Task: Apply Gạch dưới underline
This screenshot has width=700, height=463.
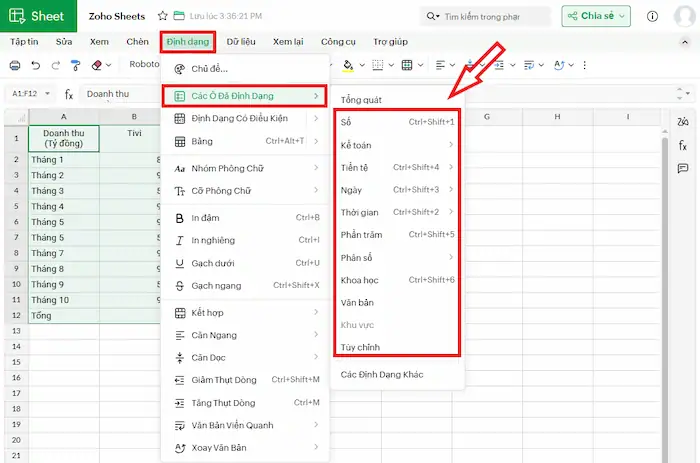Action: click(x=245, y=263)
